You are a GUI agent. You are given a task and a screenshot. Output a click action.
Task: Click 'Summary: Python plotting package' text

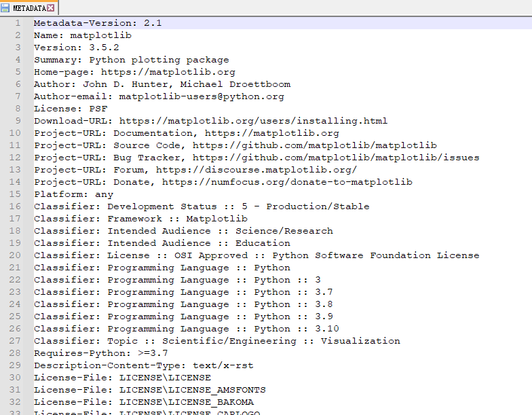132,60
